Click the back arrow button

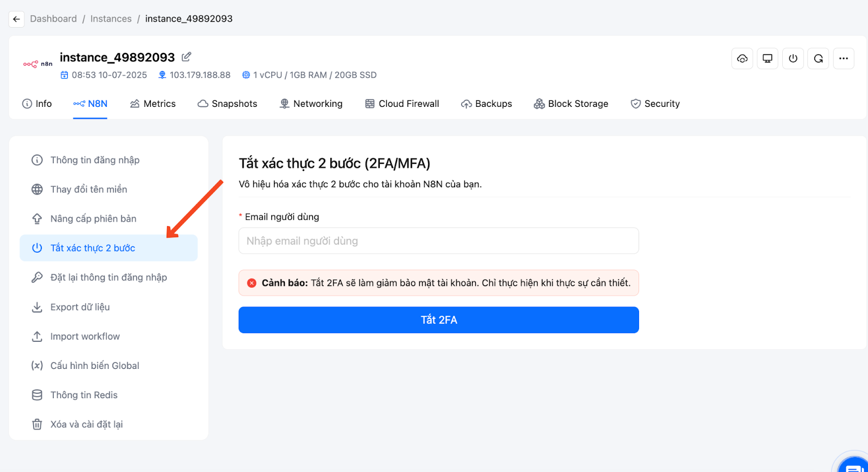(x=16, y=19)
